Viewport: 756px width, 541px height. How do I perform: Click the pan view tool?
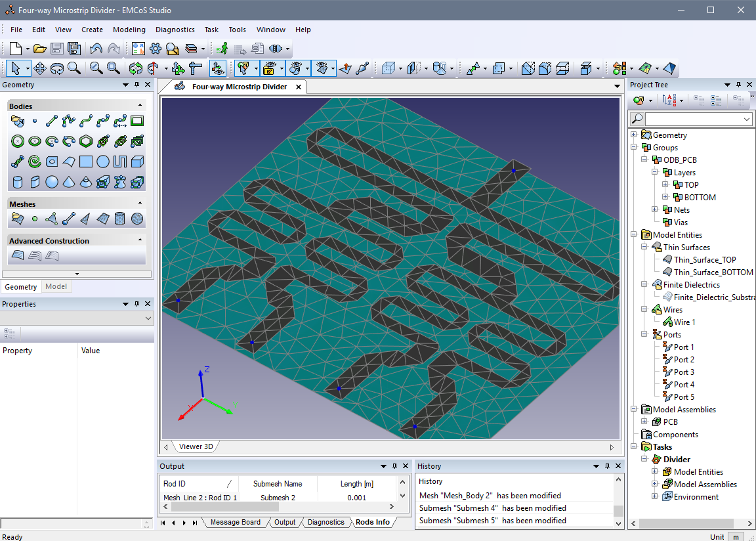point(39,68)
